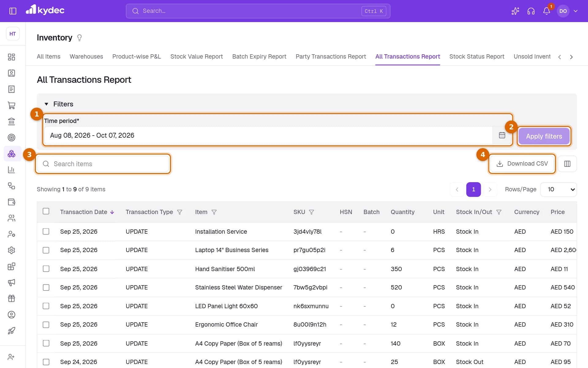Open the Warehouses tab
588x368 pixels.
click(86, 57)
